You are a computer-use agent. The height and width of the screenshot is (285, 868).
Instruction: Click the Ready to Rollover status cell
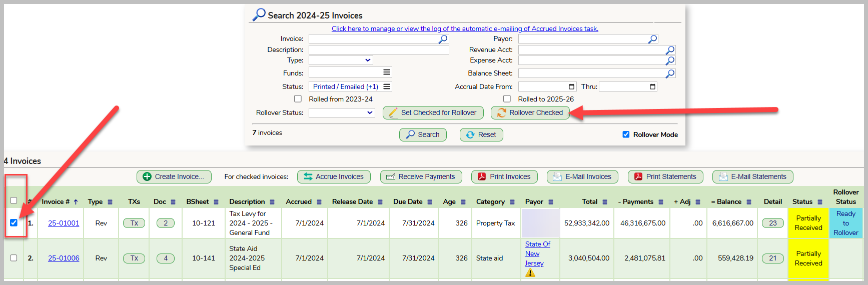click(845, 223)
